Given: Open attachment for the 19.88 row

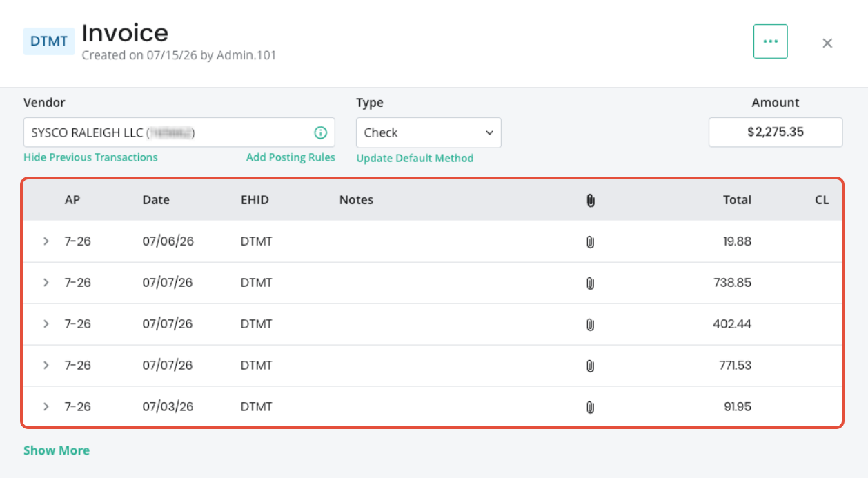Looking at the screenshot, I should tap(590, 241).
